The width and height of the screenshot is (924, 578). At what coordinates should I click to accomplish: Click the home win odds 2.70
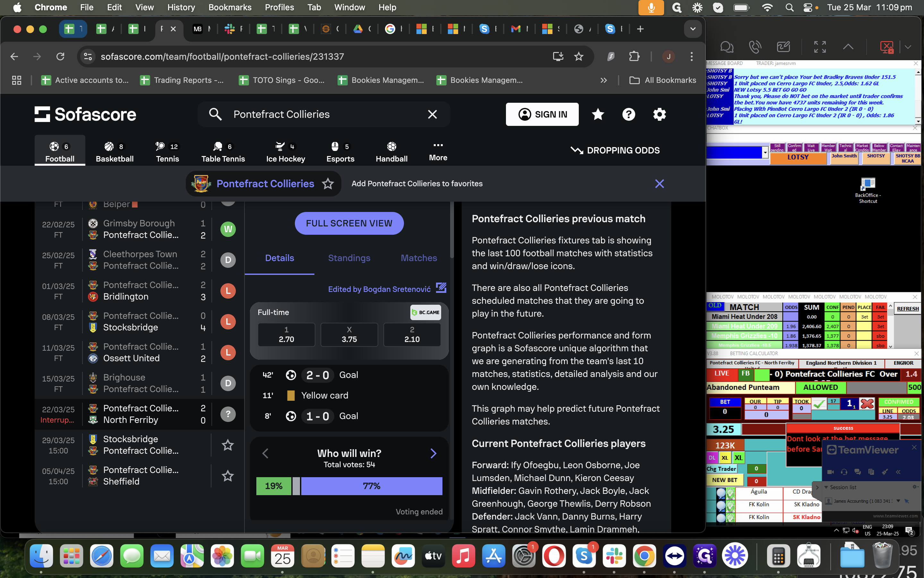pyautogui.click(x=287, y=335)
